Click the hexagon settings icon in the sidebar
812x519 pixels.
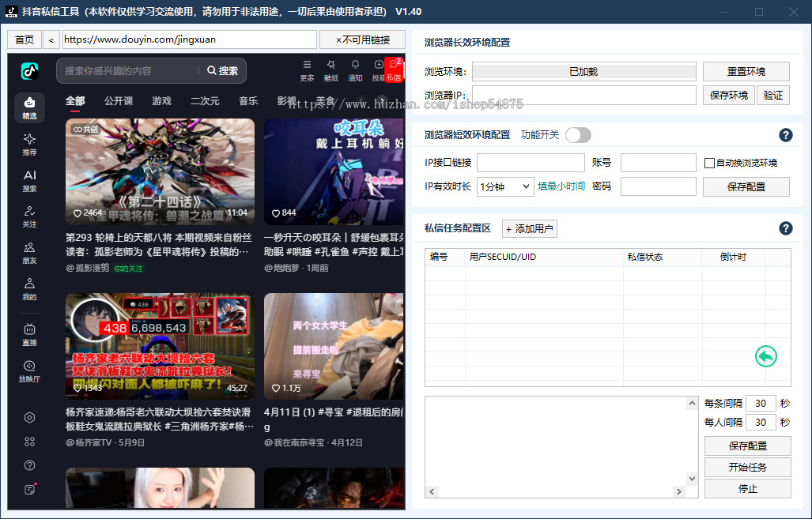[x=29, y=418]
